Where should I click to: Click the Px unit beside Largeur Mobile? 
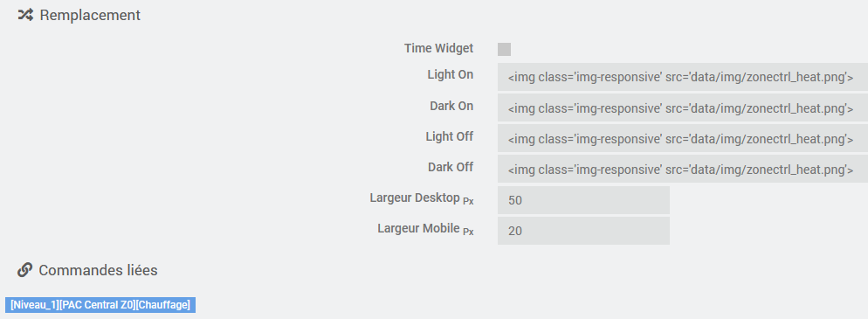[468, 232]
